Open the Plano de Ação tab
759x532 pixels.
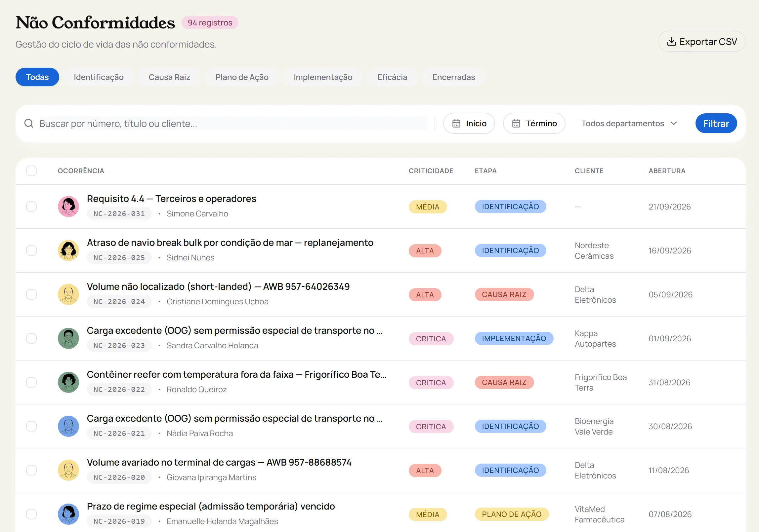pos(242,77)
